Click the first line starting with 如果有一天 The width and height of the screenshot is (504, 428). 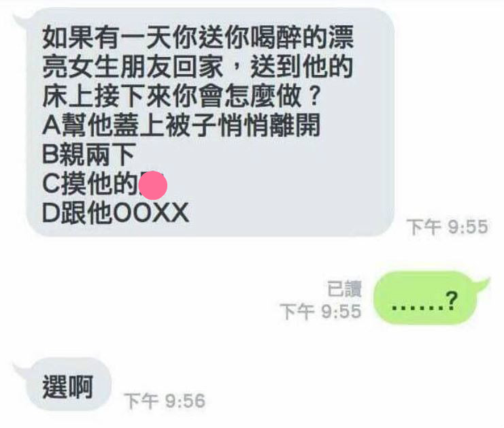coord(198,37)
